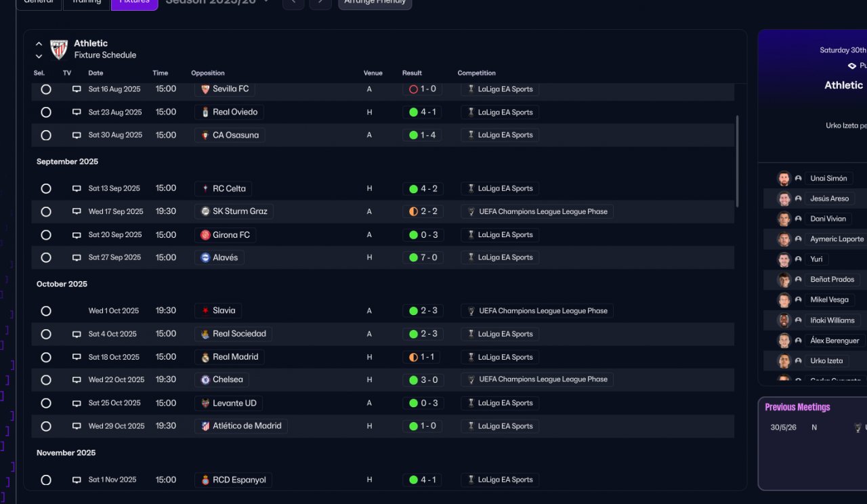Click the Alavés club badge
This screenshot has width=867, height=504.
click(x=205, y=257)
